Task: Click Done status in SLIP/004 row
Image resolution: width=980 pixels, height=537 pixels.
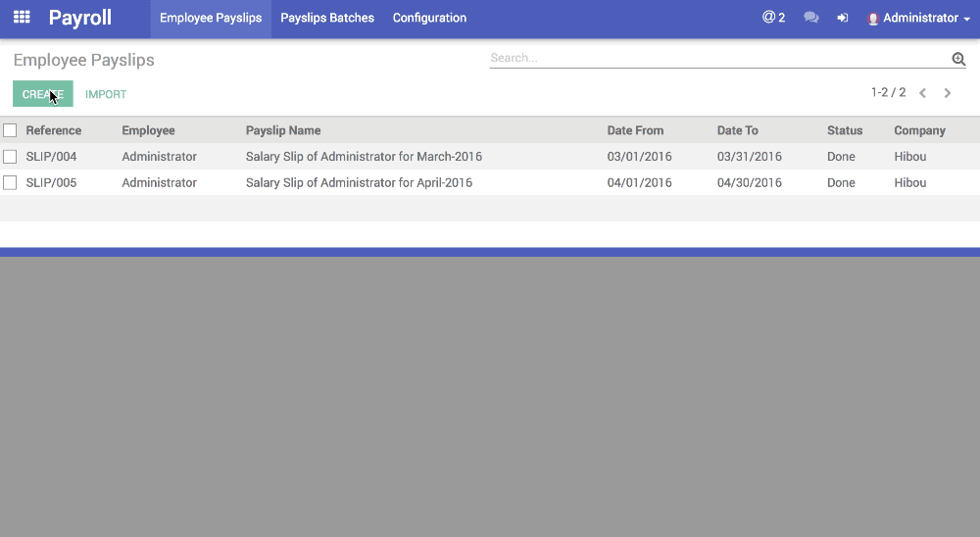Action: 841,157
